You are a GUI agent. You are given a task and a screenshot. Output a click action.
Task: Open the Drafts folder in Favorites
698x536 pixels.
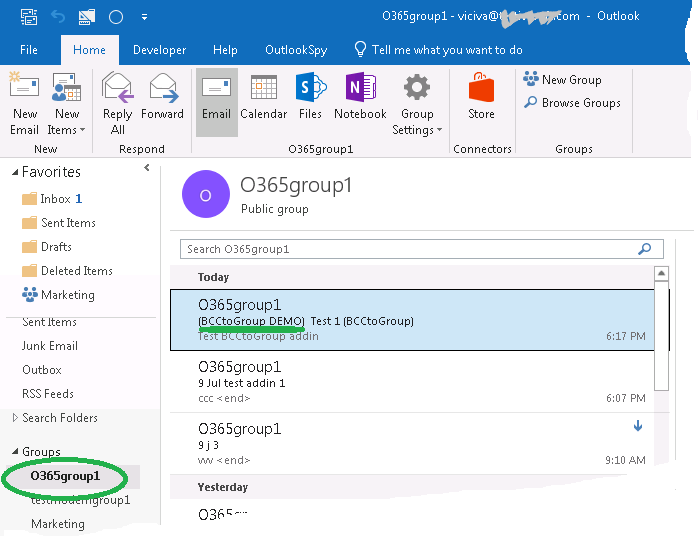pyautogui.click(x=47, y=247)
